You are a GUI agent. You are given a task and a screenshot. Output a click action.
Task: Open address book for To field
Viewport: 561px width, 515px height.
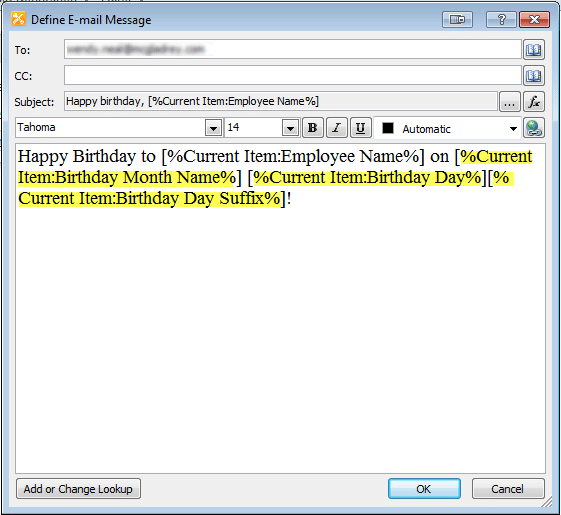534,49
